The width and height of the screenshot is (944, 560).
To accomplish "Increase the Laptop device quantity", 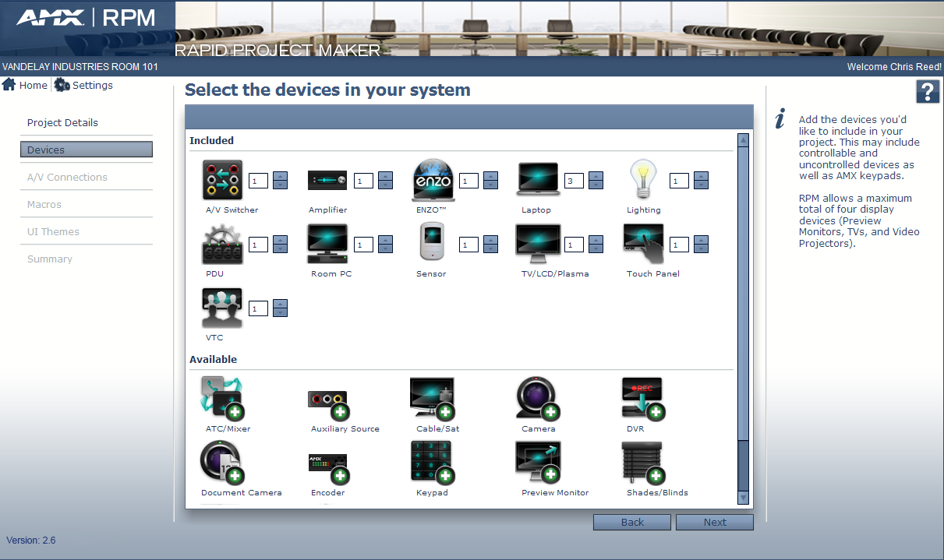I will (596, 176).
